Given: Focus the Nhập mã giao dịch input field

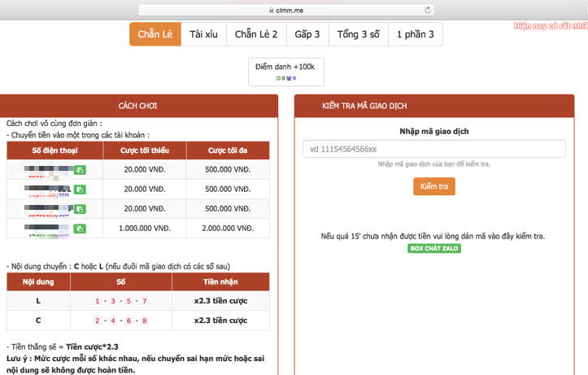Looking at the screenshot, I should tap(434, 149).
